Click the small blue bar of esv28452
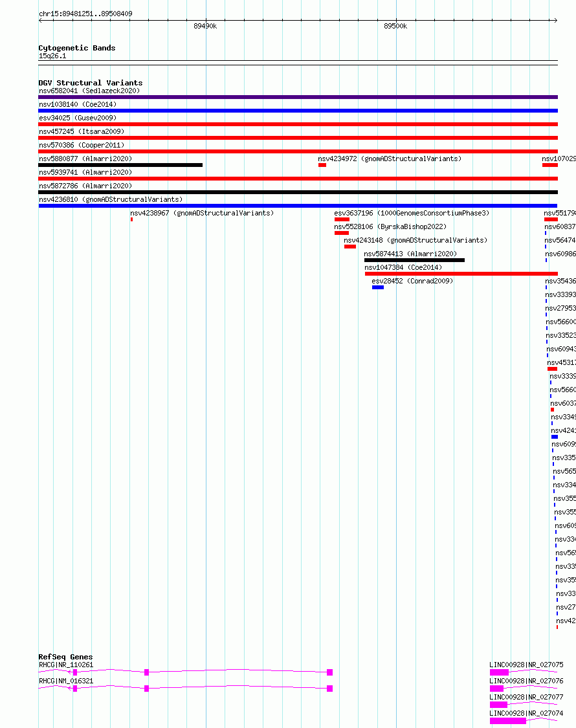This screenshot has height=728, width=576. [378, 287]
